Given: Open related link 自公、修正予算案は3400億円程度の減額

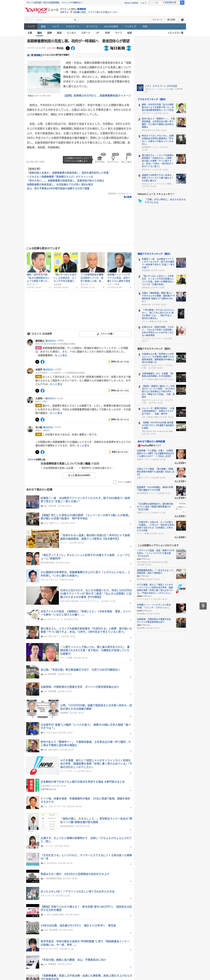Looking at the screenshot, I should (x=58, y=188).
